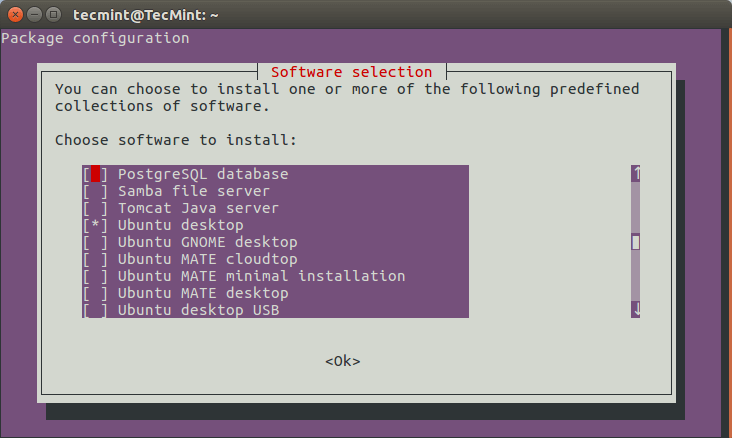Viewport: 732px width, 438px height.
Task: Enable Ubuntu GNOME desktop checkbox
Action: point(96,242)
